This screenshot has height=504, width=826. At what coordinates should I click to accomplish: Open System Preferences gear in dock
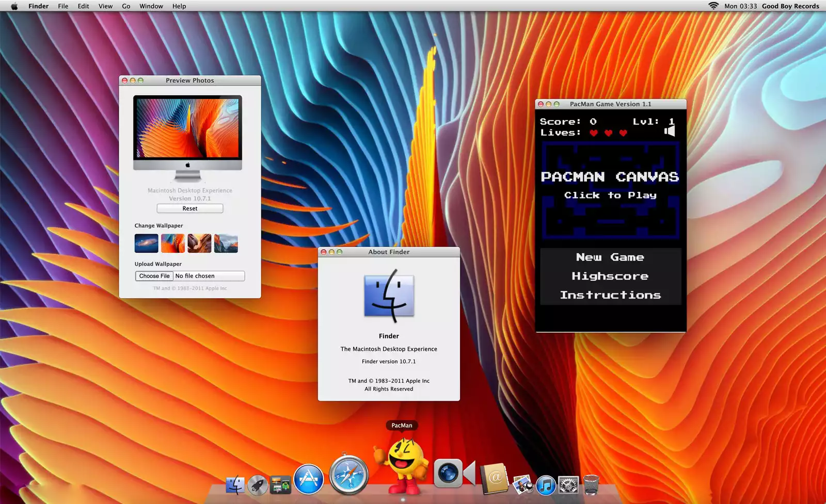point(568,485)
